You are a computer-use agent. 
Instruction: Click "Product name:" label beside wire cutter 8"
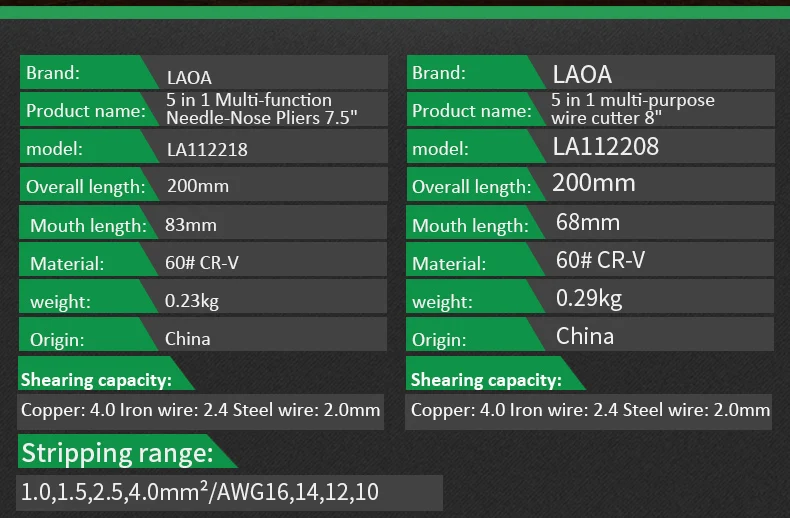coord(472,111)
